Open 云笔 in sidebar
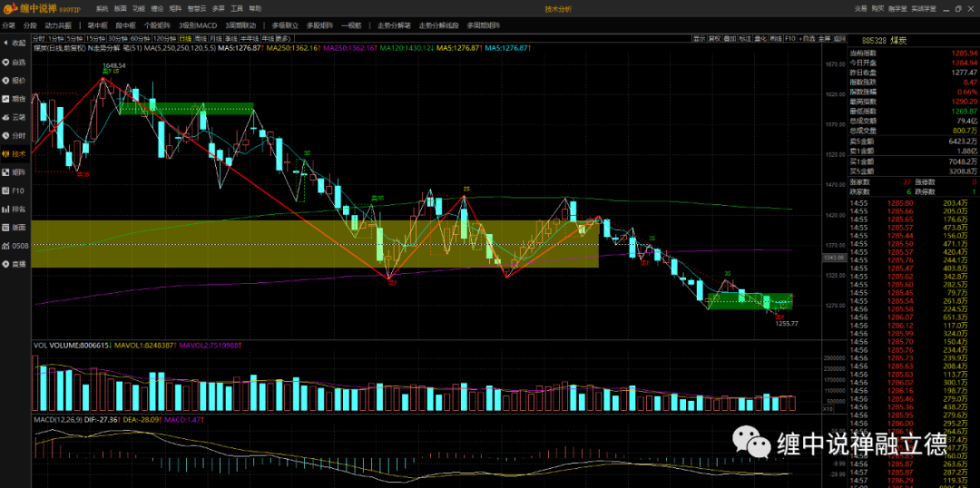The image size is (980, 488). tap(15, 117)
